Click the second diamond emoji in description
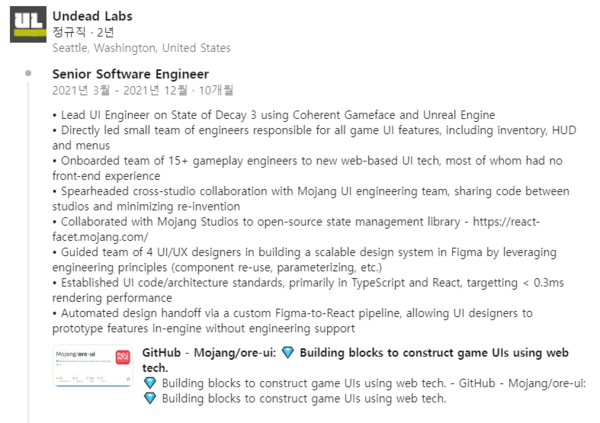The image size is (600, 423). point(150,399)
